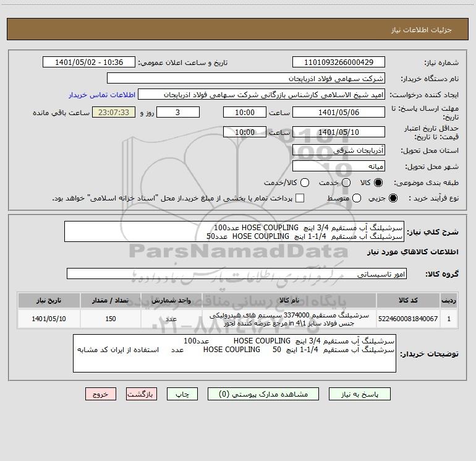Click the جزئیات اطلاعات نیاز header title
476x461 pixels.
point(422,30)
